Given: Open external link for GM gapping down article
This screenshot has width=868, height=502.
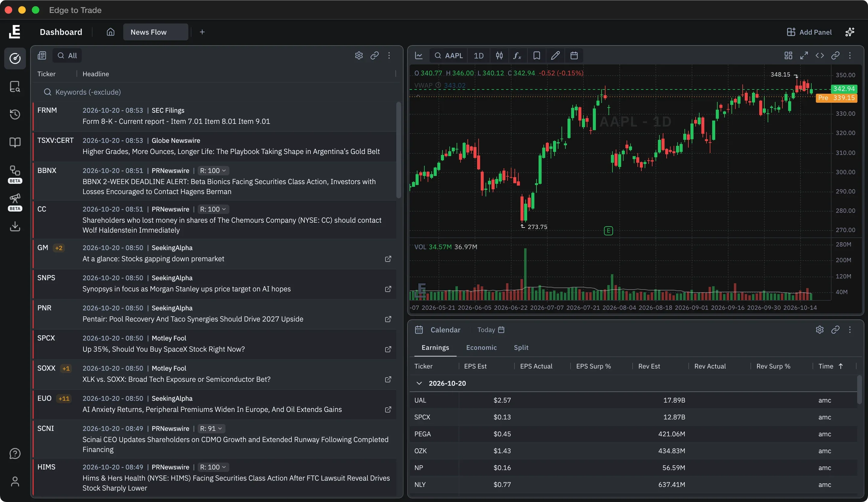Looking at the screenshot, I should (388, 259).
